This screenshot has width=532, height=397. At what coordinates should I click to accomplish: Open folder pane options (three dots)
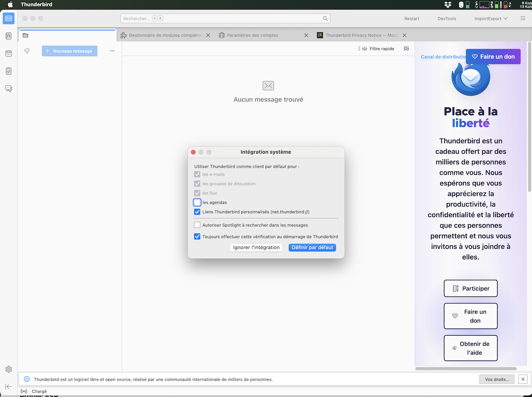[x=112, y=51]
